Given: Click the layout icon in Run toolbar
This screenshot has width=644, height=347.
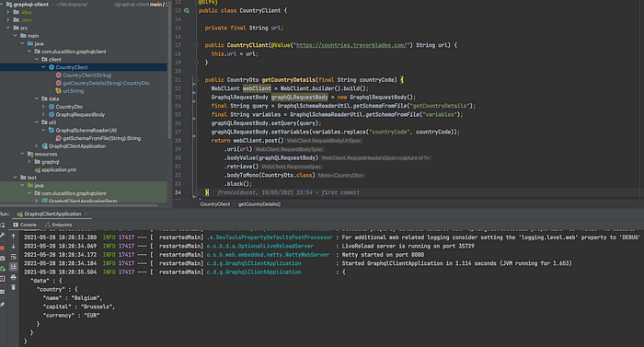Looking at the screenshot, I should point(2,292).
